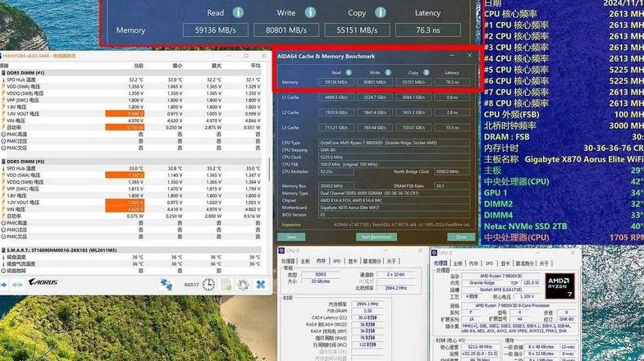This screenshot has height=361, width=644.
Task: Click the TDP 120.0 W field in CPU-Z
Action: tap(531, 282)
